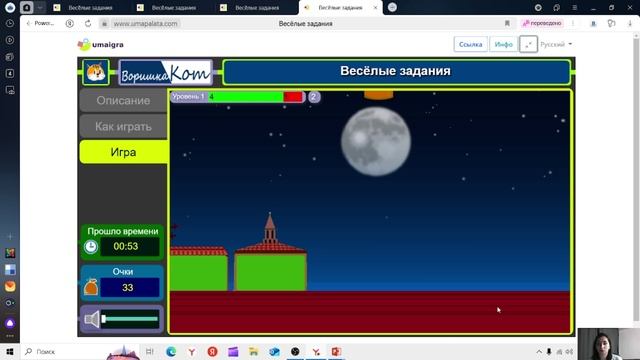
Task: Click the Ссылка button
Action: 471,44
